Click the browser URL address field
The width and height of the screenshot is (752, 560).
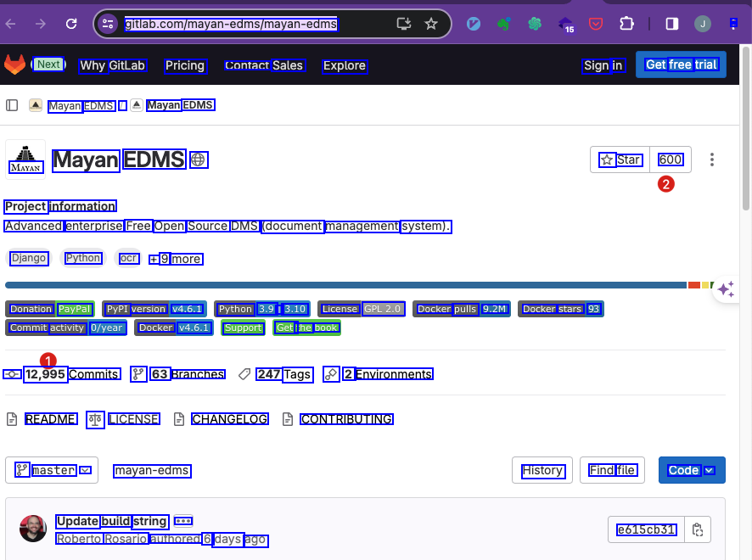click(255, 24)
